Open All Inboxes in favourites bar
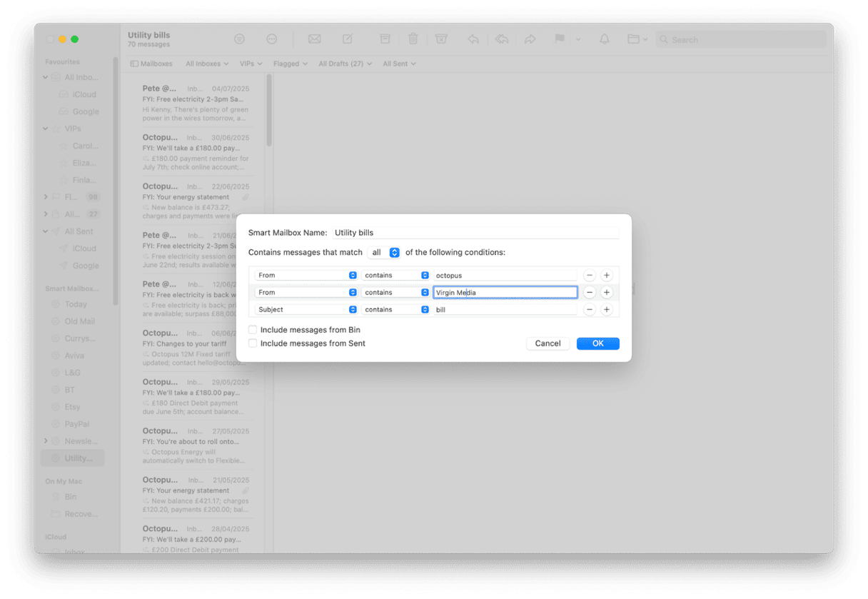 click(x=207, y=64)
